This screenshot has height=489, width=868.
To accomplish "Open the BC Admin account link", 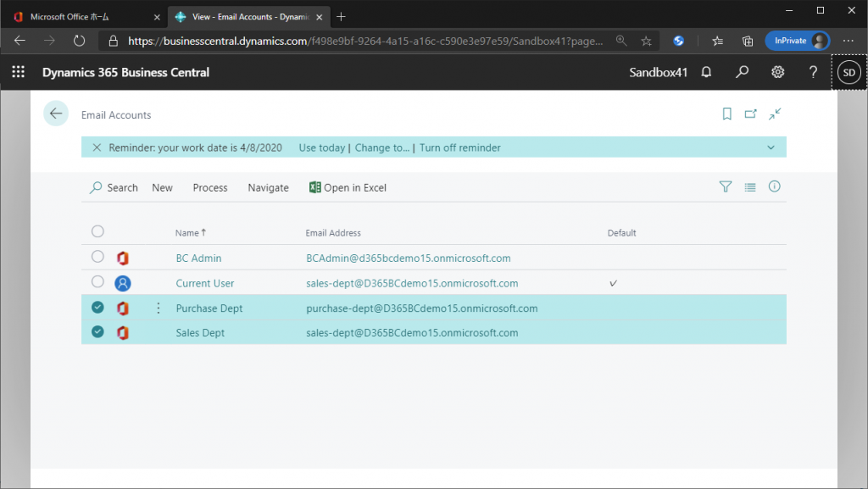I will tap(198, 258).
